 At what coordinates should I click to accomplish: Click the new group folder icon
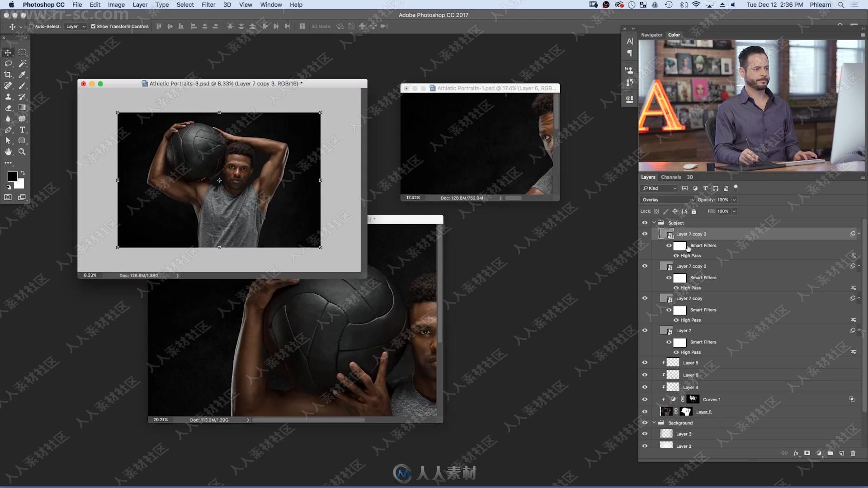tap(830, 453)
